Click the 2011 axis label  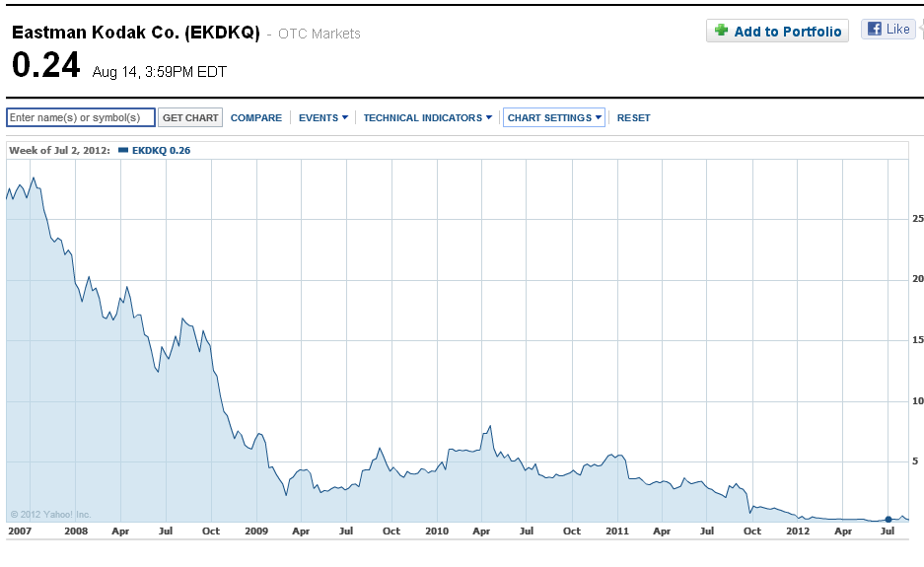click(x=617, y=532)
